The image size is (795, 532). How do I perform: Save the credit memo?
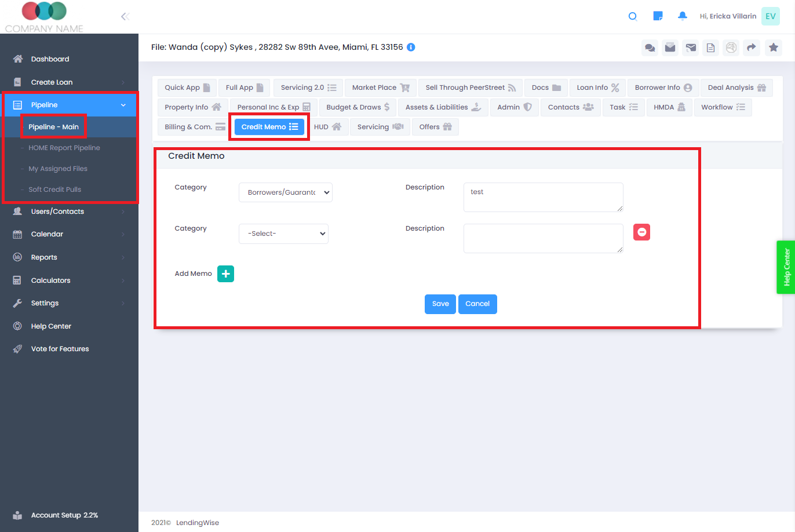point(440,304)
